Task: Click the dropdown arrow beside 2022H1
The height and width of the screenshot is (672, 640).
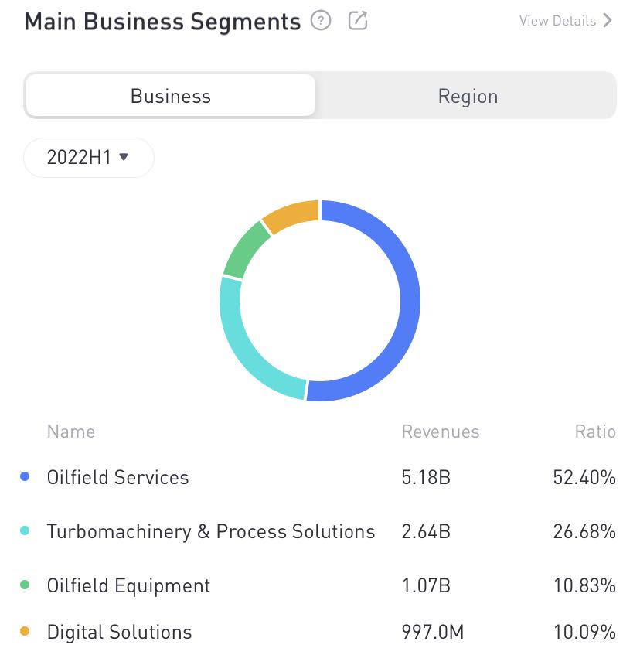Action: point(123,157)
